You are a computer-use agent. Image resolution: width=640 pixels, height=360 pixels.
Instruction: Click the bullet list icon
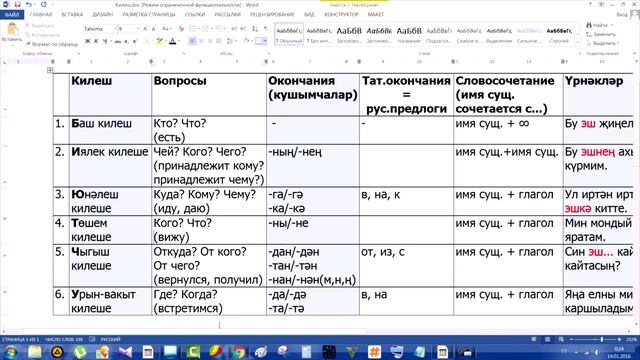(193, 29)
